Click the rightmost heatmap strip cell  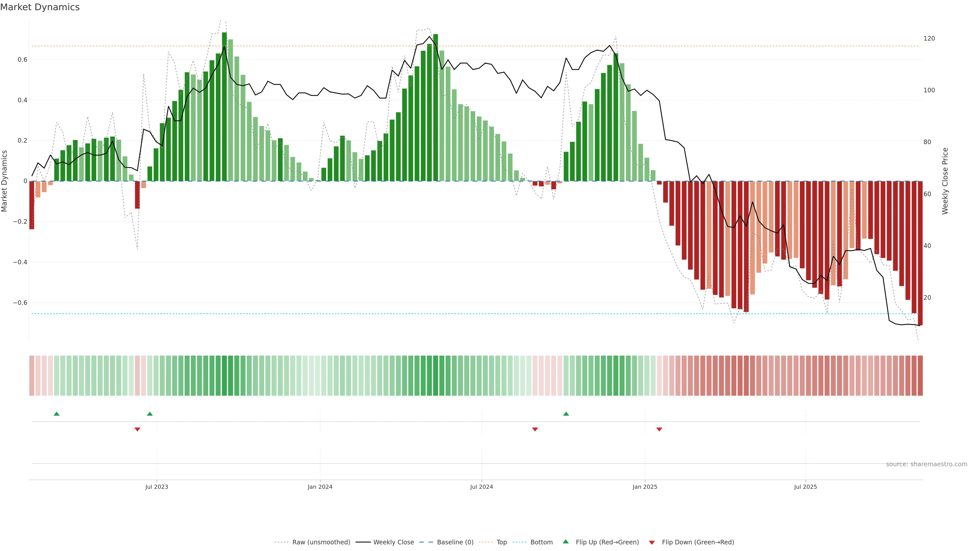tap(920, 376)
